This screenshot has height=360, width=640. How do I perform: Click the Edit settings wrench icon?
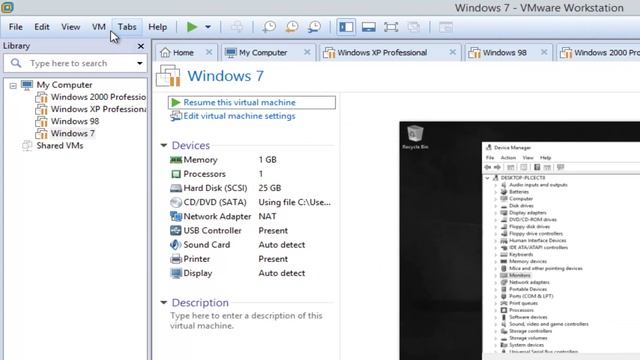click(176, 116)
